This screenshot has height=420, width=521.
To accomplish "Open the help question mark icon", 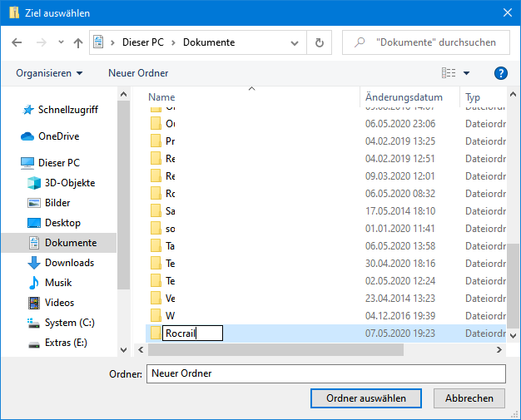I will [x=501, y=73].
